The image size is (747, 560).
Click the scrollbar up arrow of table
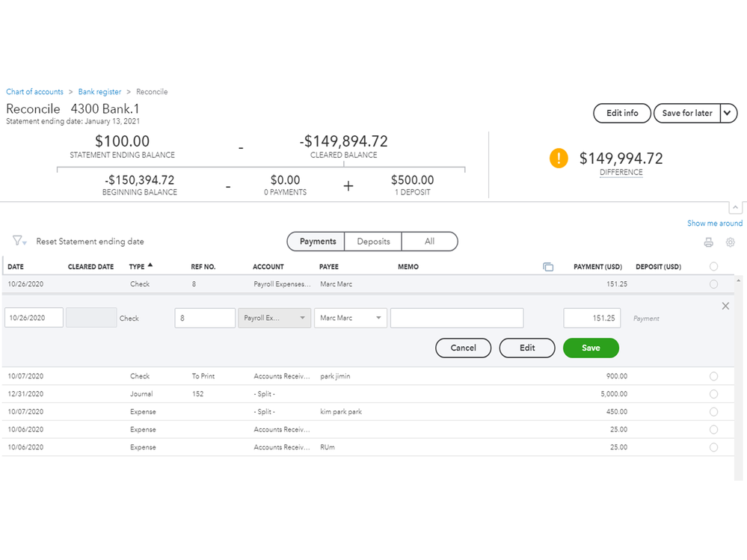pyautogui.click(x=739, y=280)
